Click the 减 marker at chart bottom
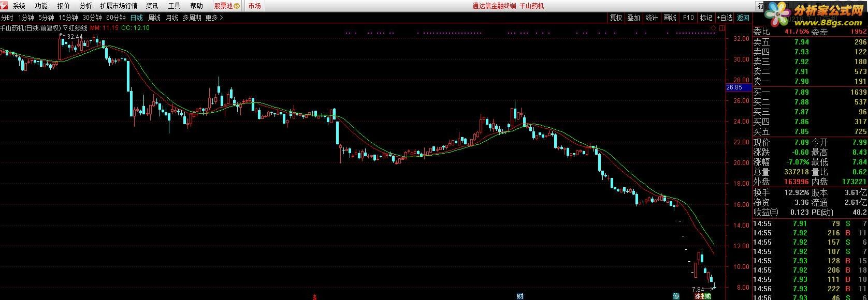The width and height of the screenshot is (868, 300). tap(708, 297)
